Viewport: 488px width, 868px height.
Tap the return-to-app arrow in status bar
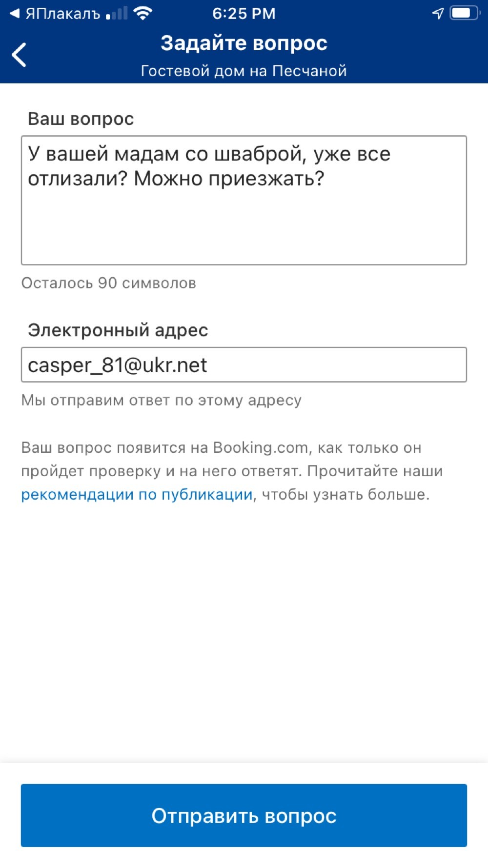(15, 14)
